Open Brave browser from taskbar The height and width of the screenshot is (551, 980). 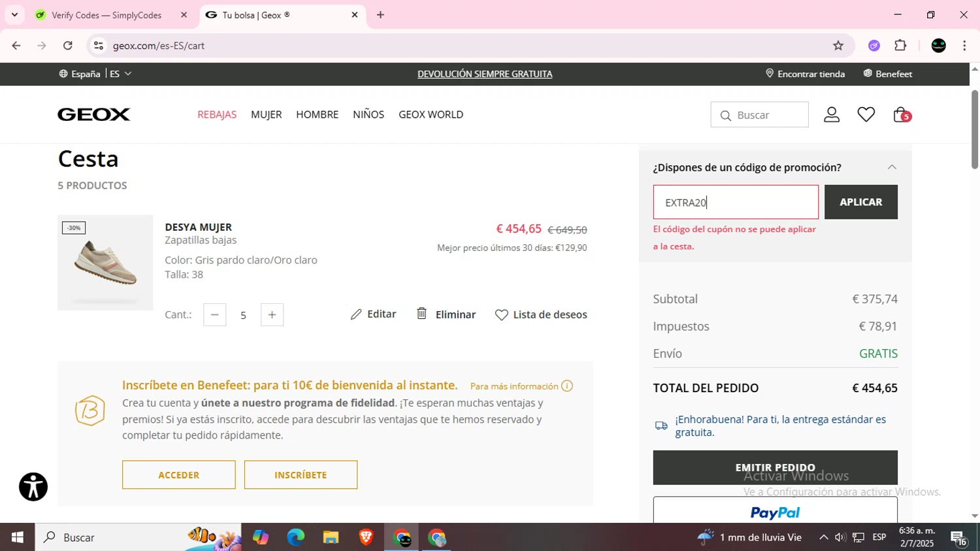pos(366,537)
